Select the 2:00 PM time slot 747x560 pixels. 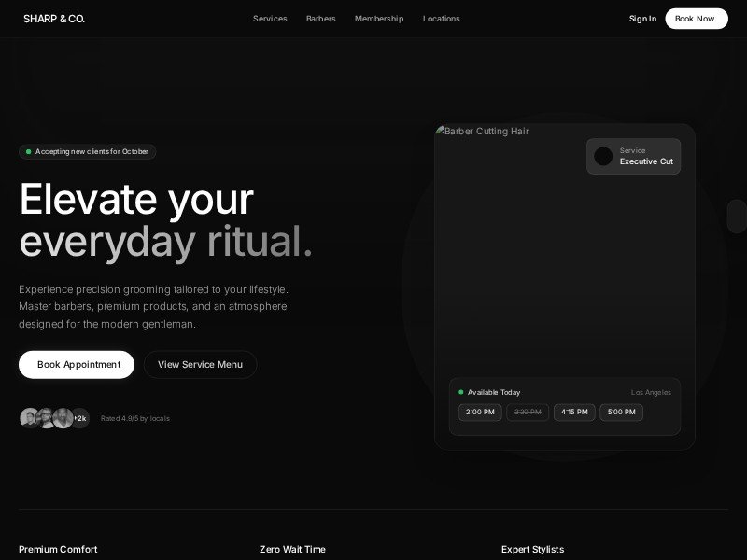(480, 413)
